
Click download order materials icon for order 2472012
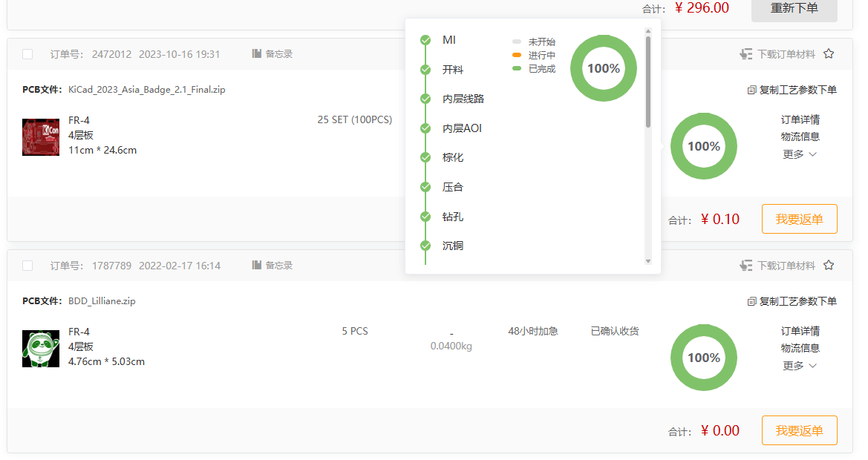746,54
